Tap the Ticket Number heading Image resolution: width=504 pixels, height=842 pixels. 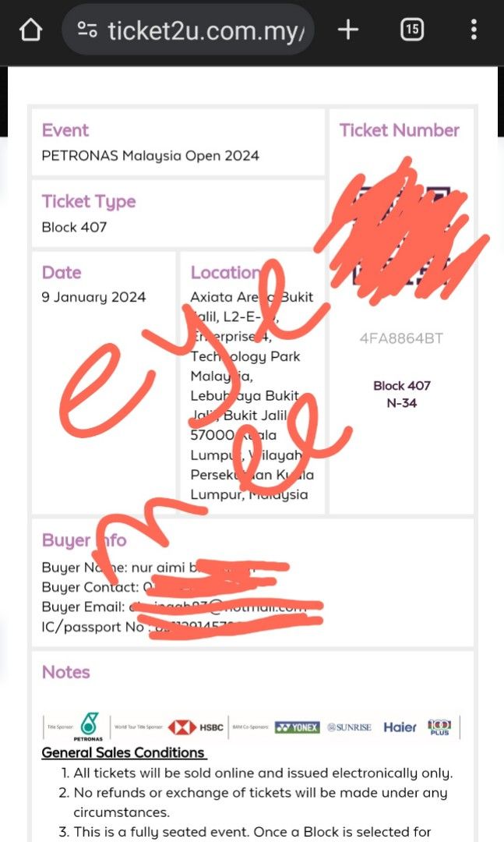pyautogui.click(x=400, y=130)
